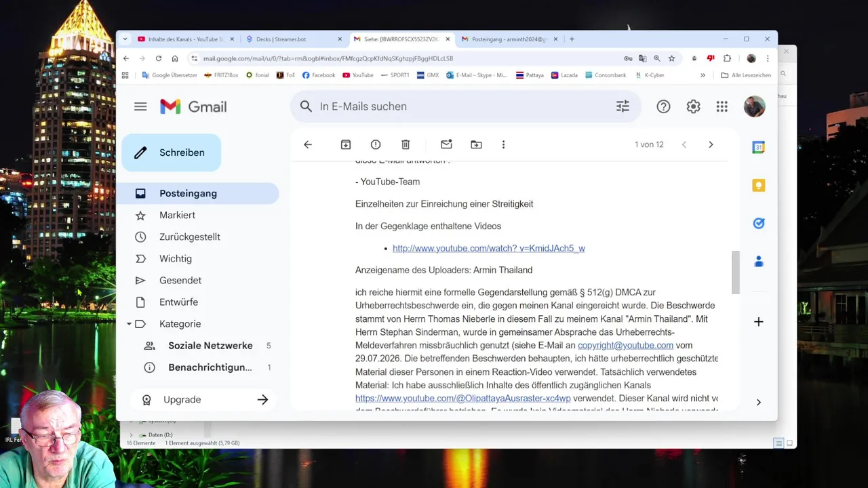The height and width of the screenshot is (488, 868).
Task: Open Google Calendar side panel
Action: pos(759,147)
